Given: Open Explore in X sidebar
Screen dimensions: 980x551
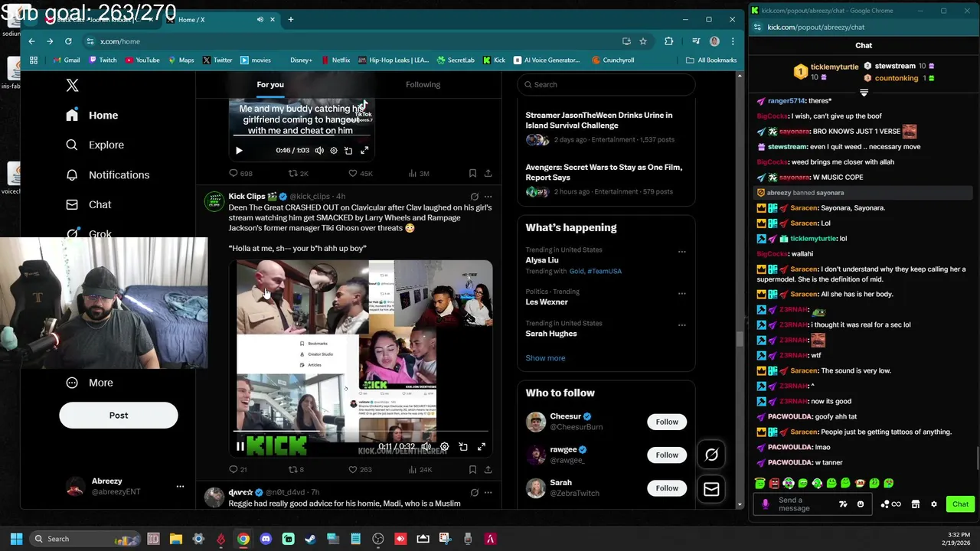Looking at the screenshot, I should click(95, 145).
